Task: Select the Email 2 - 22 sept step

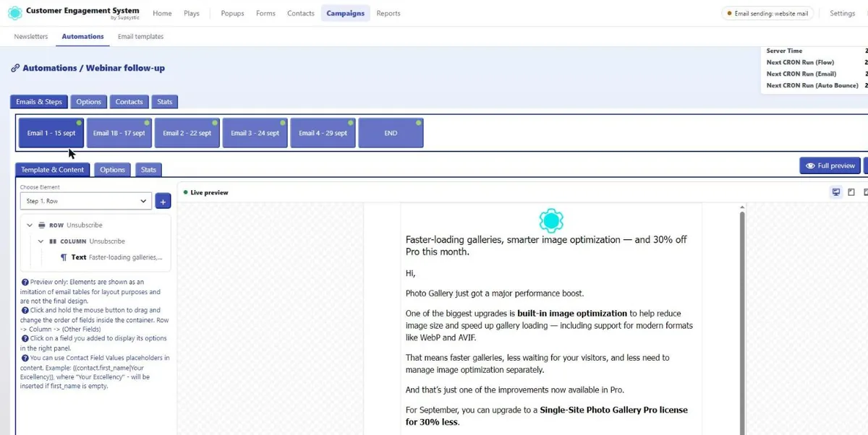Action: pos(187,133)
